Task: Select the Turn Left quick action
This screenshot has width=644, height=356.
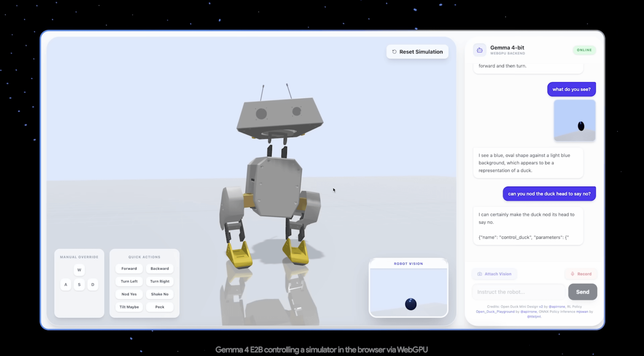Action: 129,281
